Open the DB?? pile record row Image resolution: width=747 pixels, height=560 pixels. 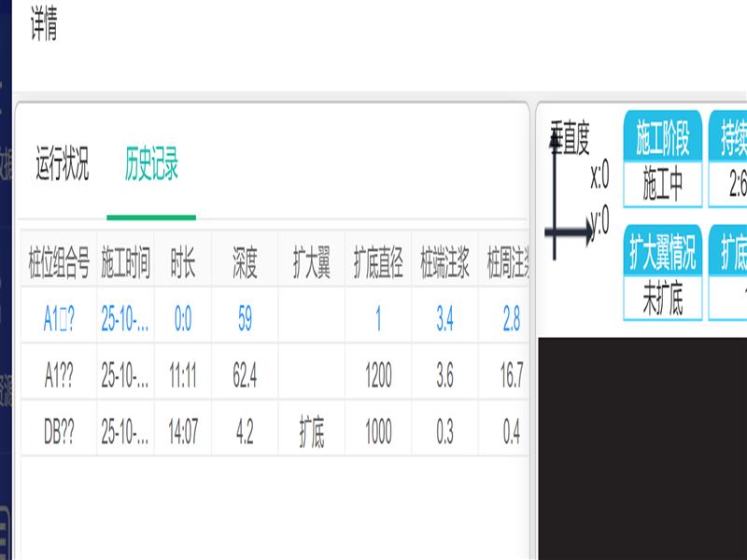58,433
